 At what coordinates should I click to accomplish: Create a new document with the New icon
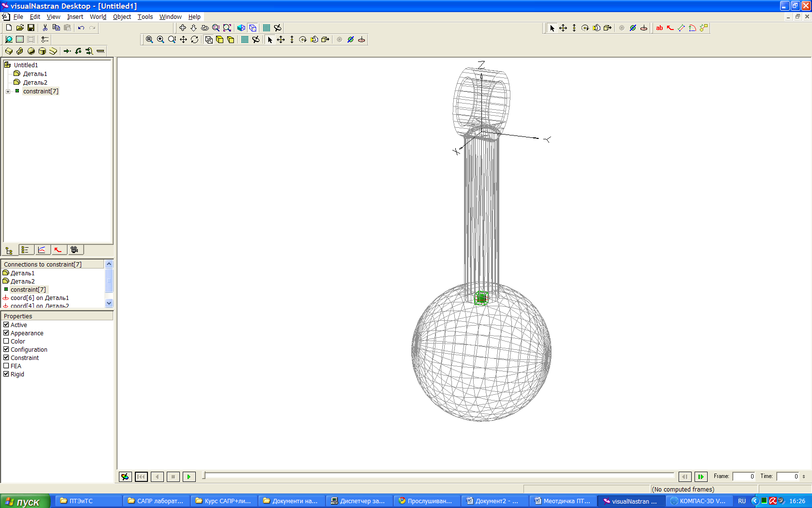9,28
